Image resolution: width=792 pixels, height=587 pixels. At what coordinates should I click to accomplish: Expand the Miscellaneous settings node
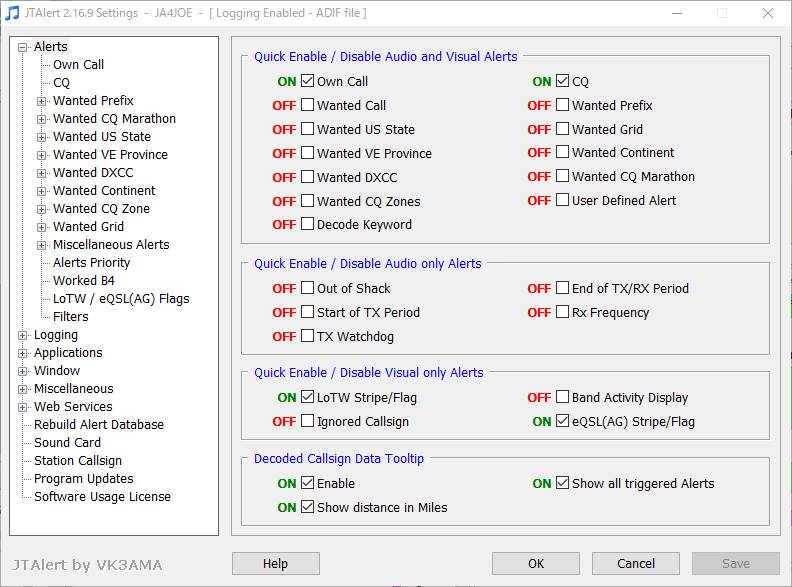22,389
